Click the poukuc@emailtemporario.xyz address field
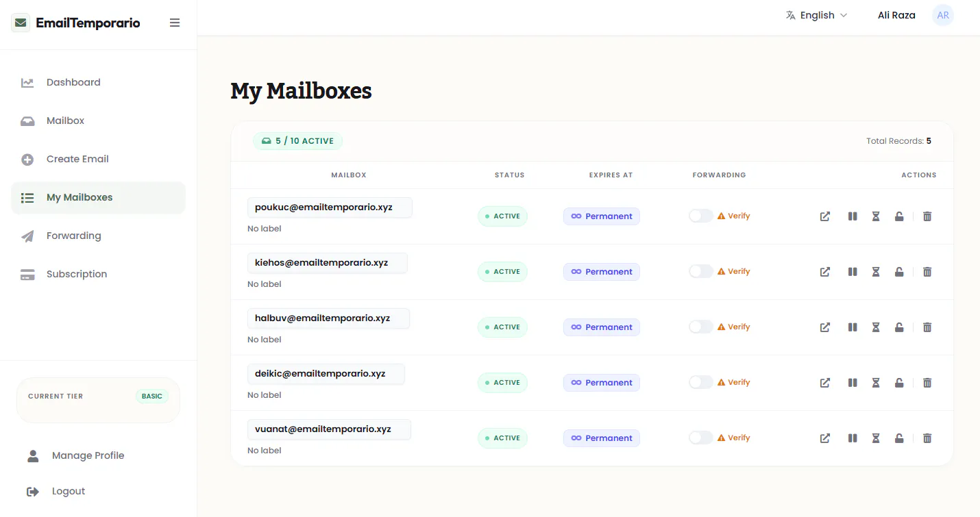The width and height of the screenshot is (980, 517). [330, 207]
